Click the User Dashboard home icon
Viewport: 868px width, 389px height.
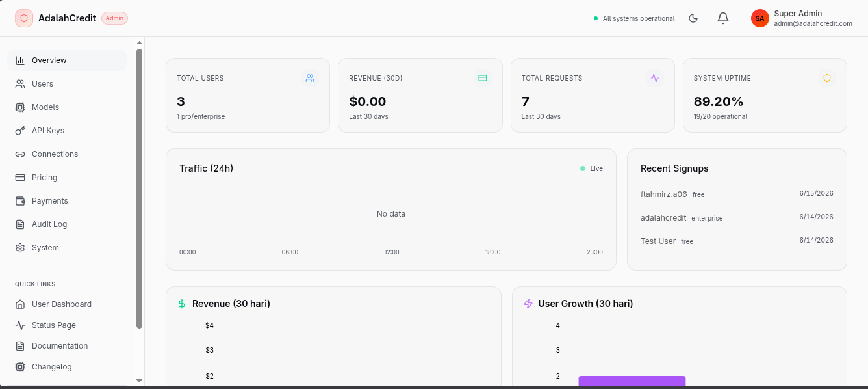(20, 304)
